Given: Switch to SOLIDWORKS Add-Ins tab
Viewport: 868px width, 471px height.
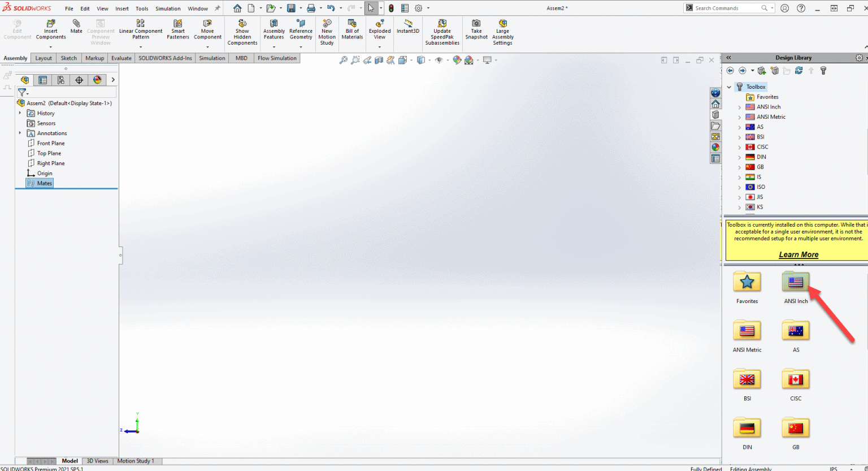Looking at the screenshot, I should [165, 58].
